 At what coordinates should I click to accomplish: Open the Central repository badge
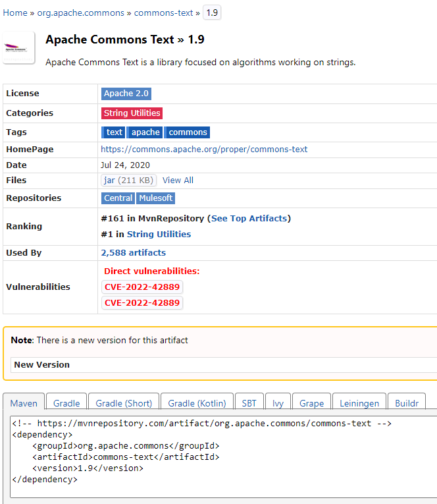[118, 198]
